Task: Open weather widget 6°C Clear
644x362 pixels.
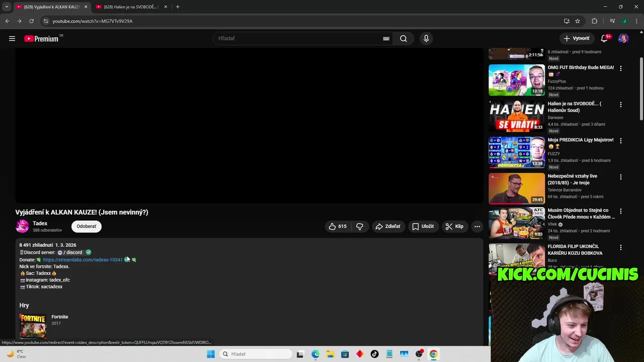Action: click(x=16, y=354)
